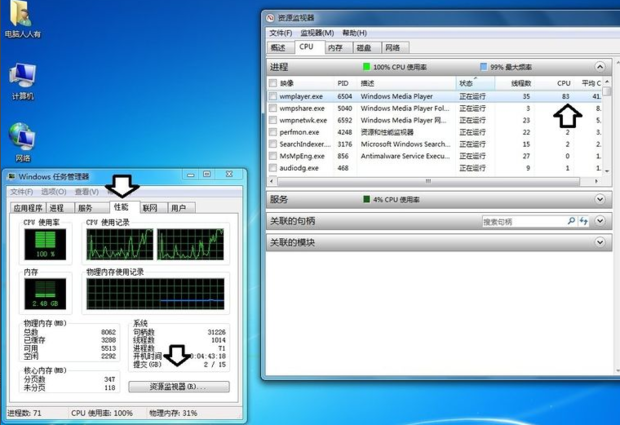620x425 pixels.
Task: Expand the 关联的句柄 section
Action: pyautogui.click(x=599, y=221)
